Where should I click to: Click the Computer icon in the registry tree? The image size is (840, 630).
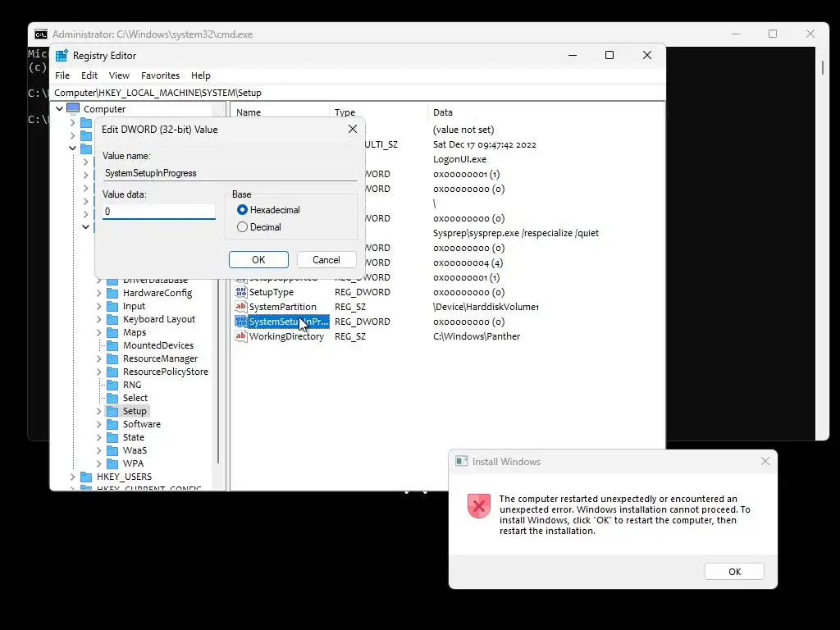[x=73, y=109]
